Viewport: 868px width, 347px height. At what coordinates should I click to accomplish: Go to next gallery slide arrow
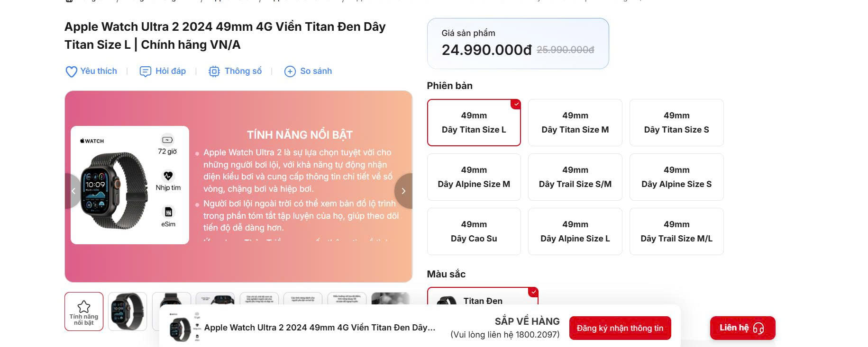[x=403, y=191]
